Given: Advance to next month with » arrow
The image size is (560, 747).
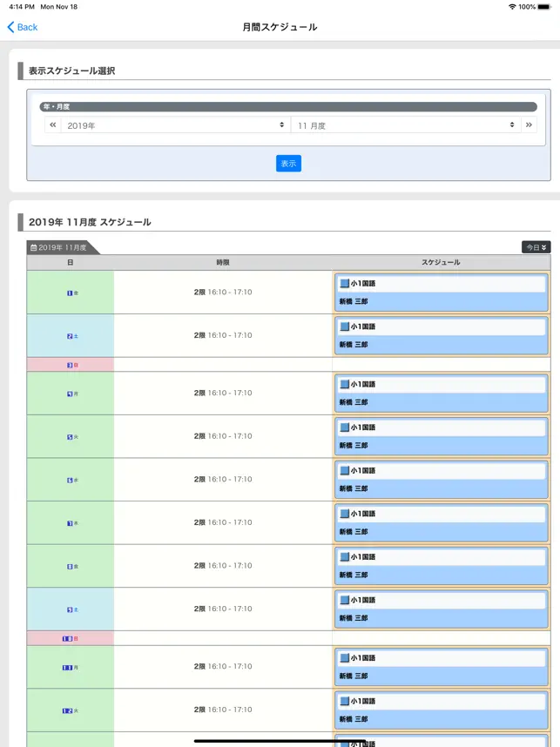Looking at the screenshot, I should click(x=529, y=124).
